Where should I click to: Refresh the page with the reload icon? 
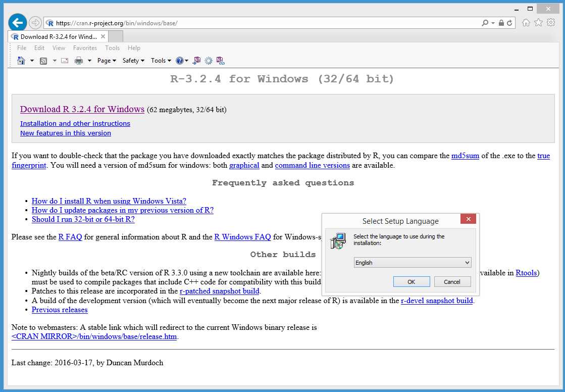point(509,23)
